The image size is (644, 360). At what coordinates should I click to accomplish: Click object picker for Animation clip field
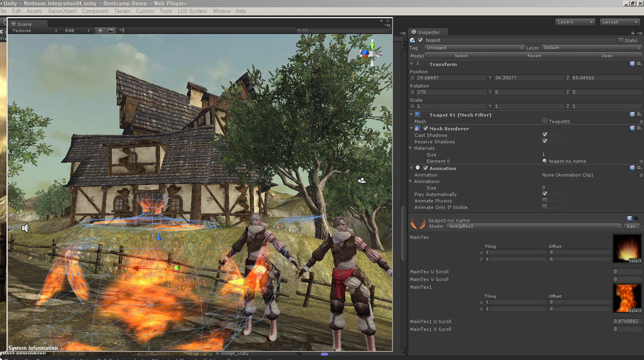tap(641, 175)
